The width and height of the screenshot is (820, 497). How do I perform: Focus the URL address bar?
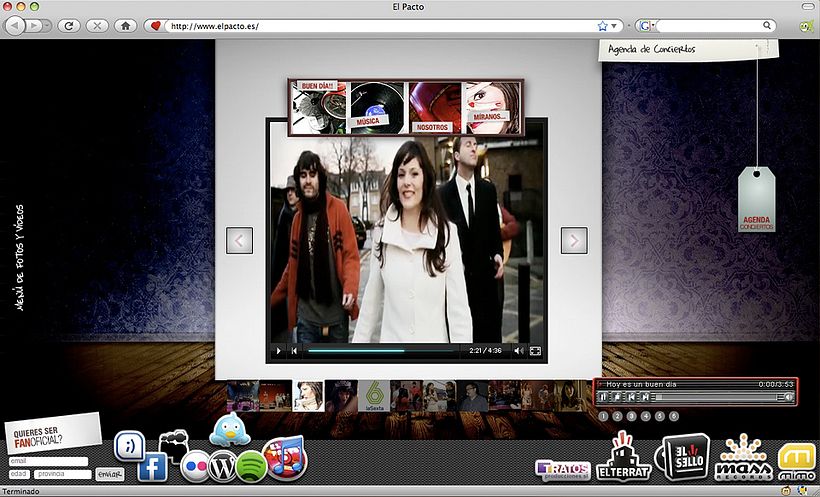click(381, 26)
